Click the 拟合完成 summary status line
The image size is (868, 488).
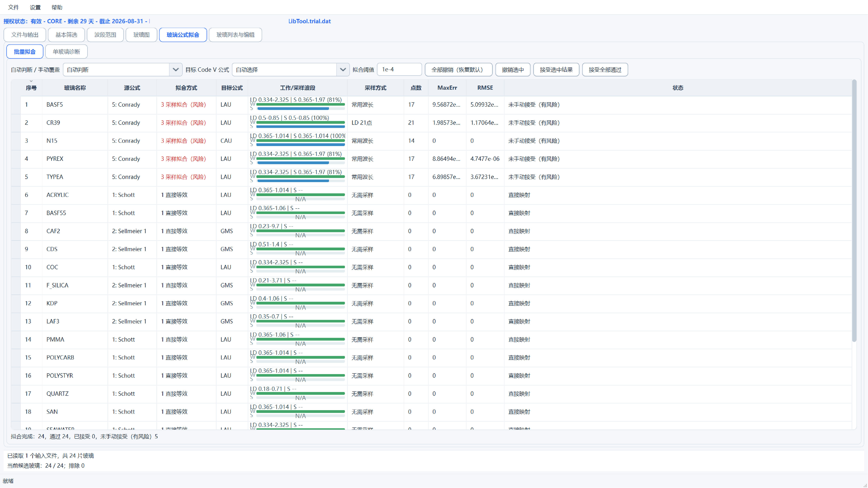coord(84,437)
